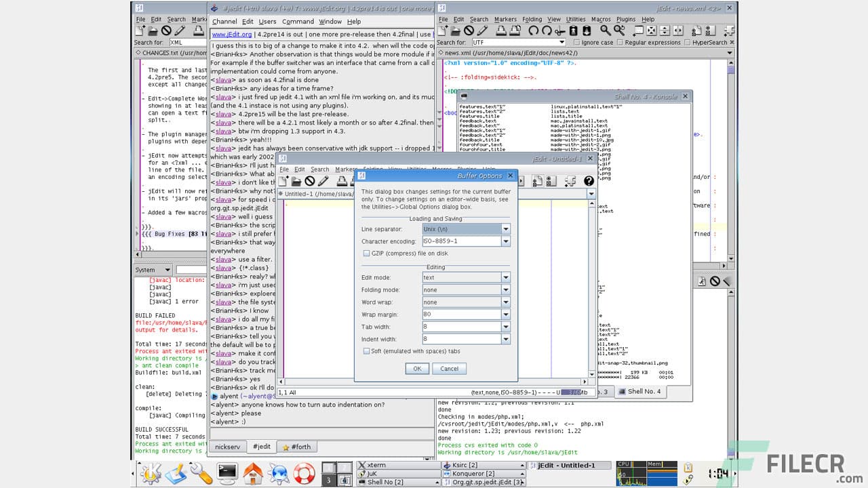The width and height of the screenshot is (868, 488).
Task: Toggle the Ignore case checkbox
Action: pos(576,43)
